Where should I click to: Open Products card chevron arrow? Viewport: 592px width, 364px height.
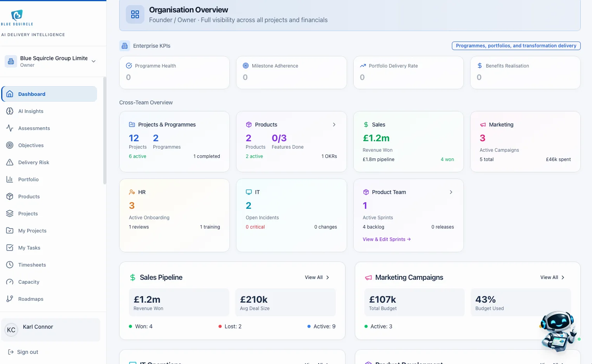(334, 125)
